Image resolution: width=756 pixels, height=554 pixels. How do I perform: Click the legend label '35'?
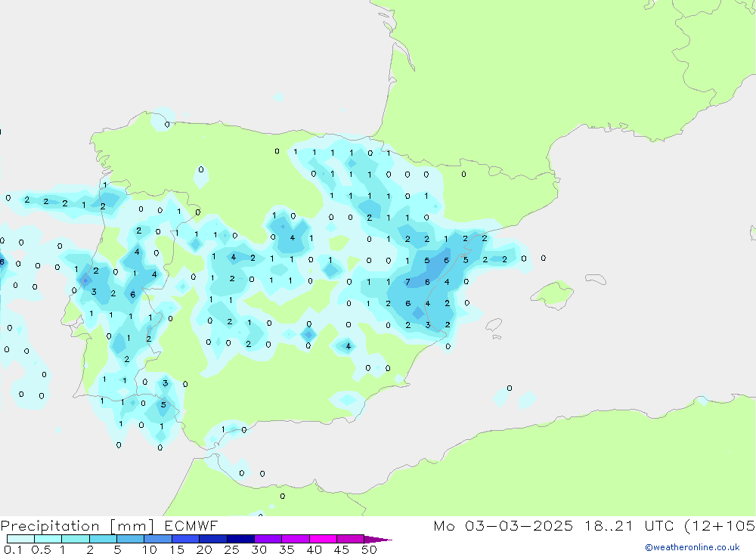click(287, 549)
